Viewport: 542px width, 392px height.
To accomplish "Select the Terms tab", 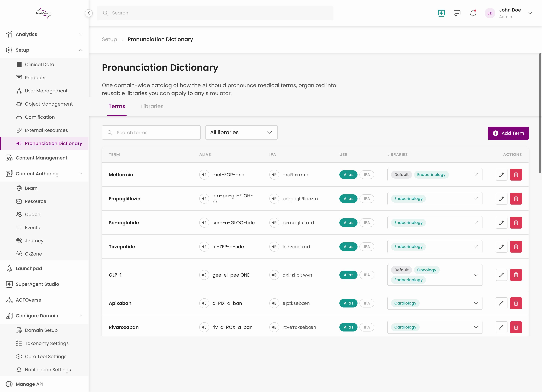I will click(x=117, y=106).
